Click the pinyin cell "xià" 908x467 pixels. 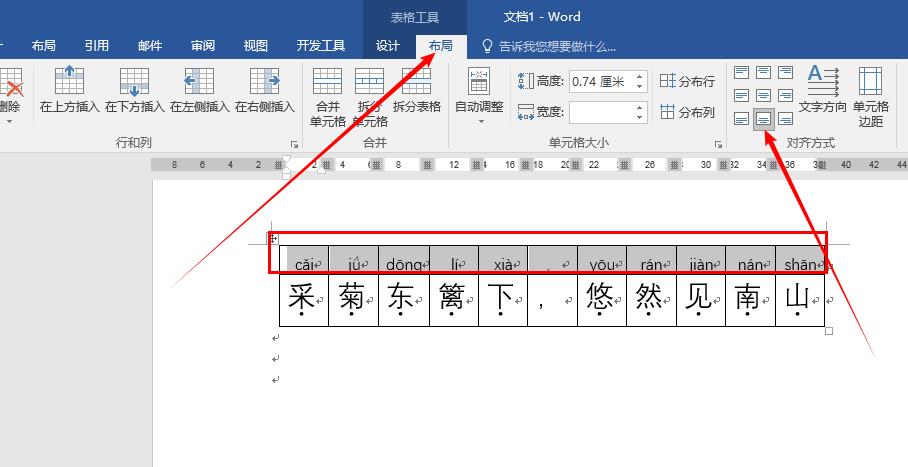tap(503, 260)
